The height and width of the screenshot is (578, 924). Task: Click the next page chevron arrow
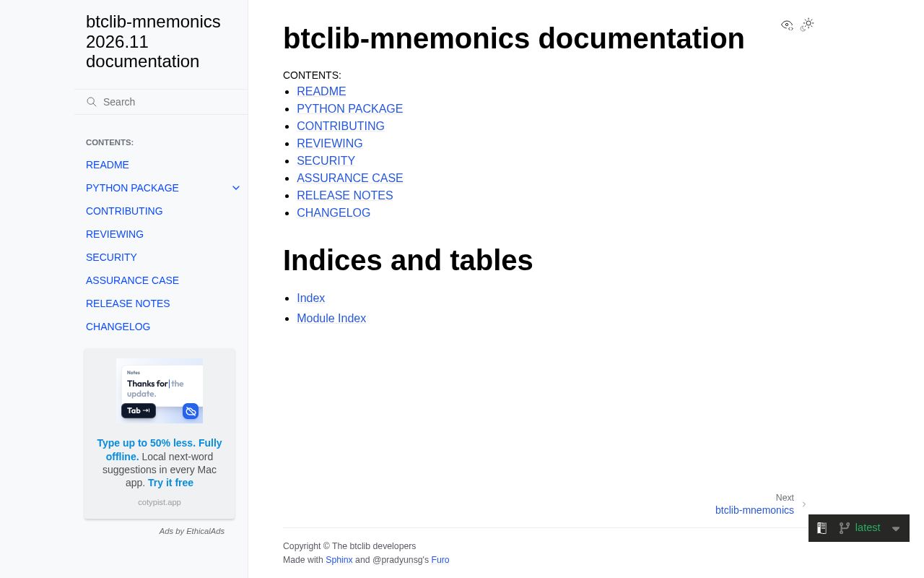[x=803, y=504]
